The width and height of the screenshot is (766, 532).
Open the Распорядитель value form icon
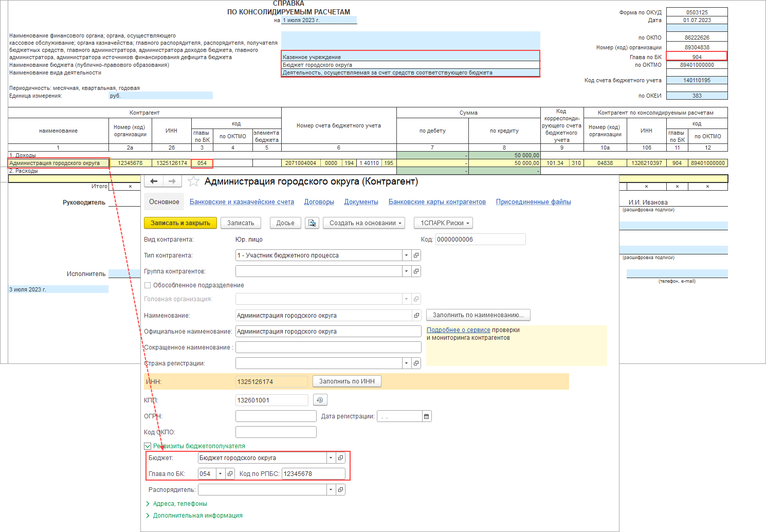pos(340,490)
